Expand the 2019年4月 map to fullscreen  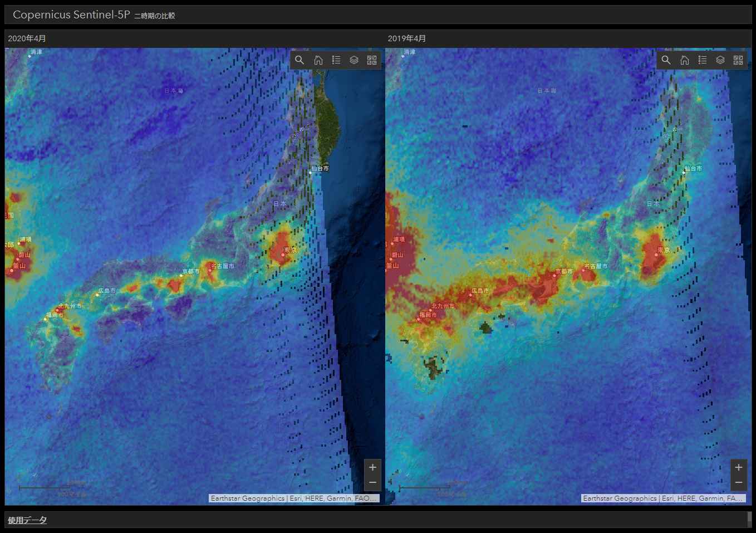738,60
